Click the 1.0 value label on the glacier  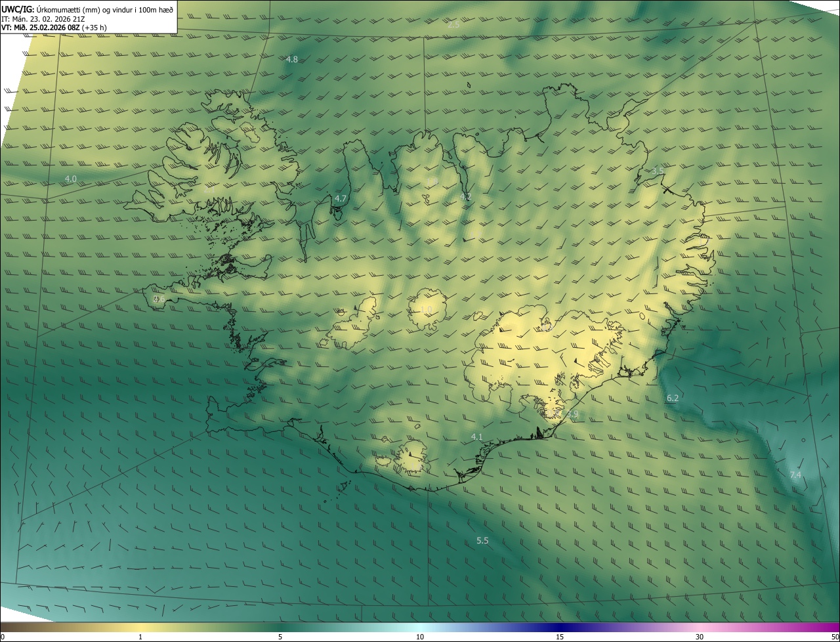[x=426, y=310]
